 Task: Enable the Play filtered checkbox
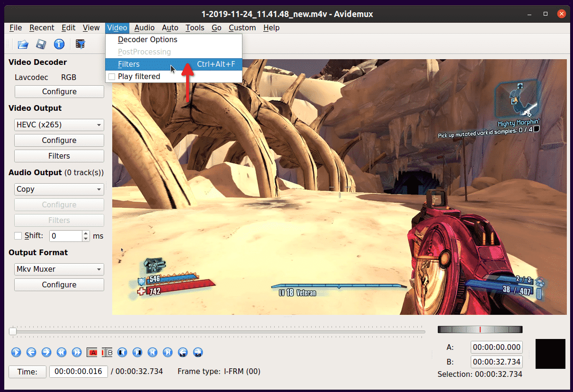tap(112, 77)
